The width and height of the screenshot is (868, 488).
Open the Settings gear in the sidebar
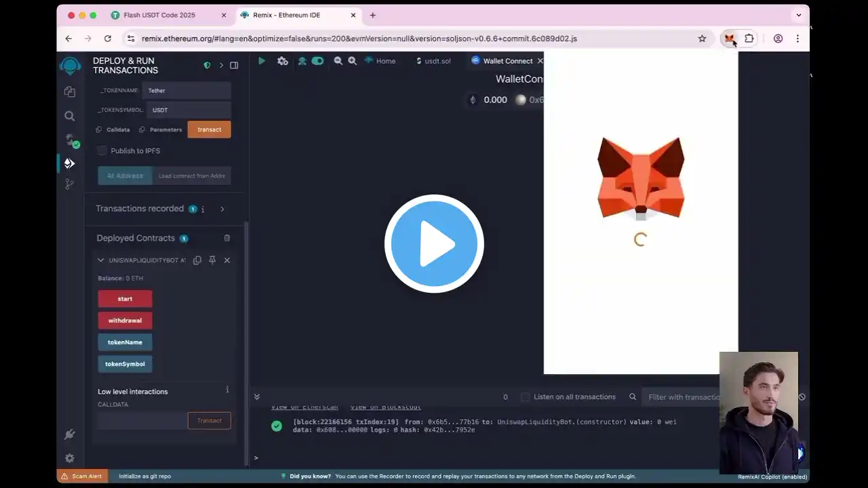(70, 458)
